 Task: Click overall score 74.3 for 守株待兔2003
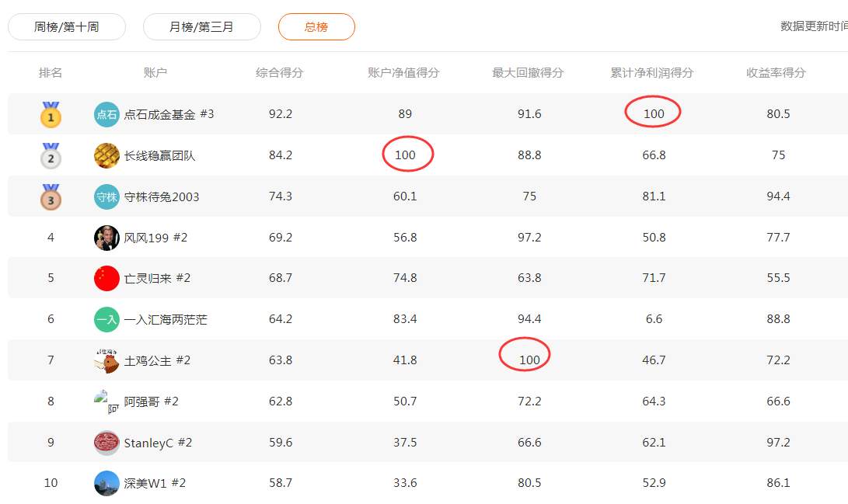coord(281,196)
